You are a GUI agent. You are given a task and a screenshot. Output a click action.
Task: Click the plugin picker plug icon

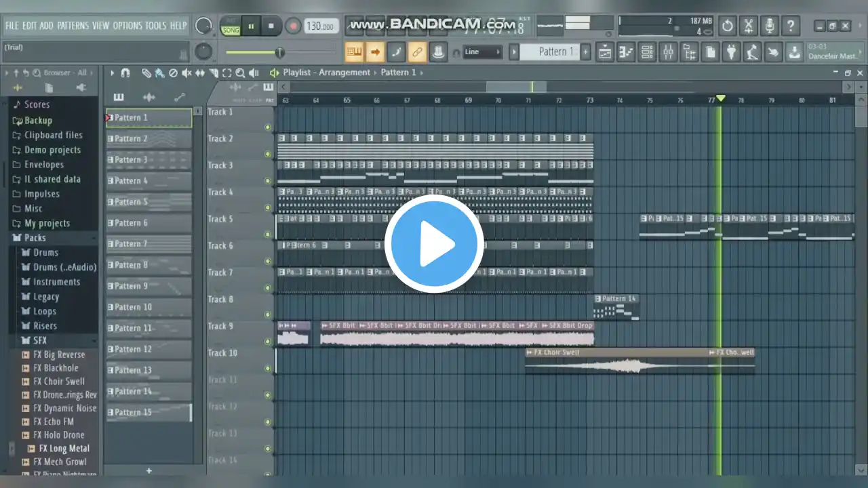tap(731, 52)
